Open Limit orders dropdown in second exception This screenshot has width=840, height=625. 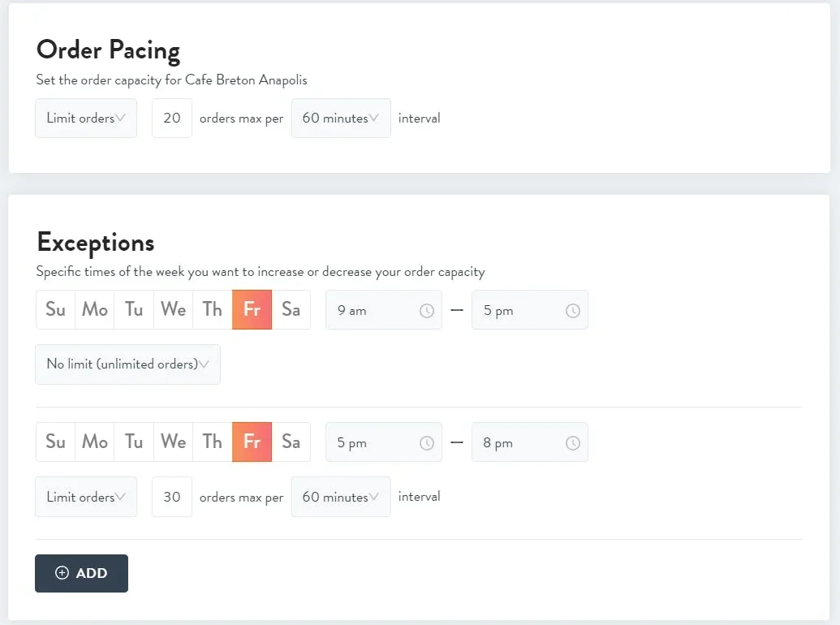pos(86,497)
